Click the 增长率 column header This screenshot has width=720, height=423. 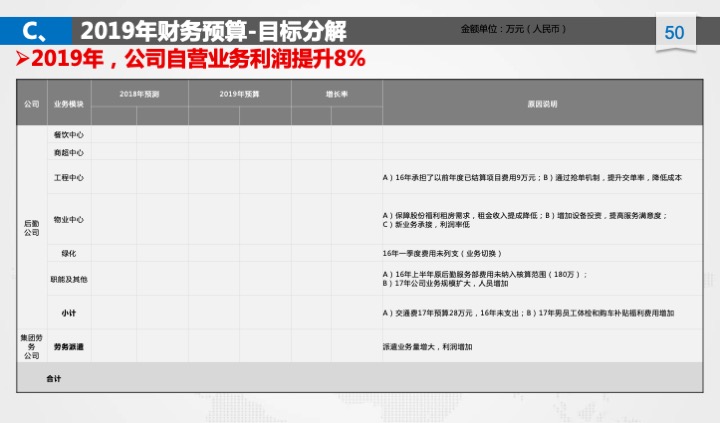coord(337,94)
